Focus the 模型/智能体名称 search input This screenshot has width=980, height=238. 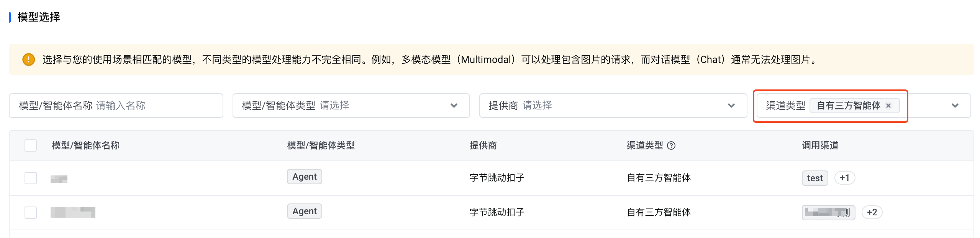[x=116, y=106]
